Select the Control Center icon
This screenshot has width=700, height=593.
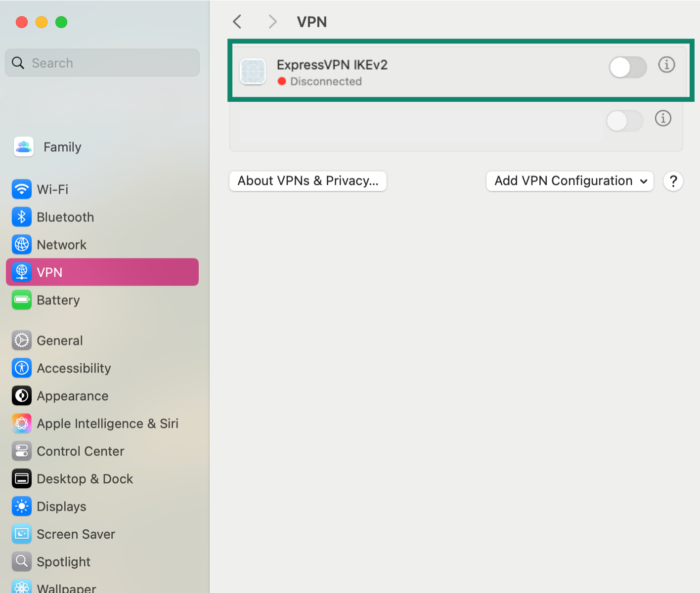21,451
